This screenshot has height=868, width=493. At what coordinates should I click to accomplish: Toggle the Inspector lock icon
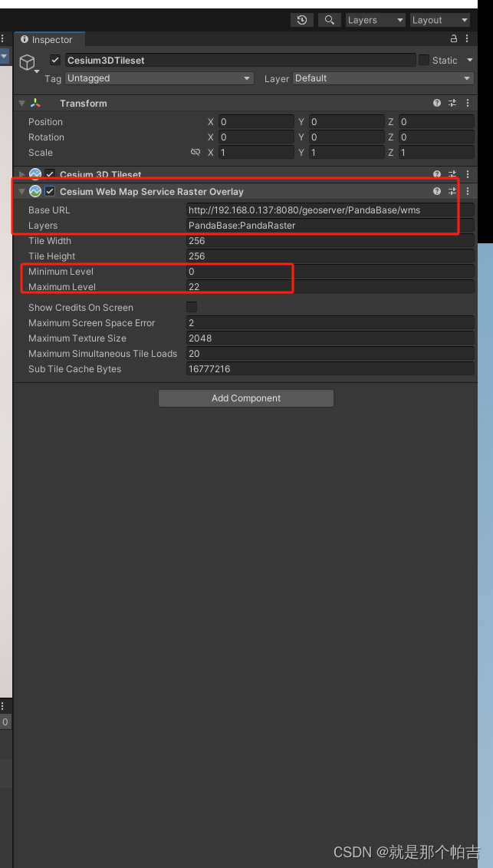[454, 38]
